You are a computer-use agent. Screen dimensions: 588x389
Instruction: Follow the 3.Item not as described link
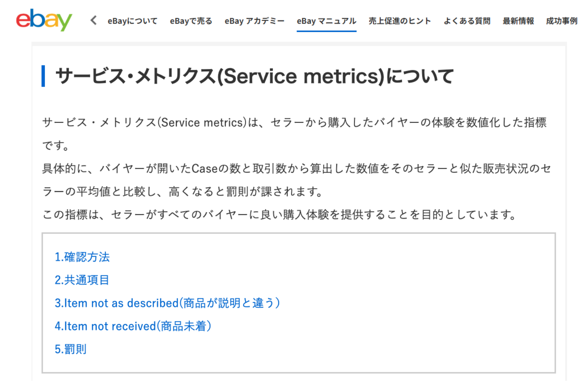[167, 303]
